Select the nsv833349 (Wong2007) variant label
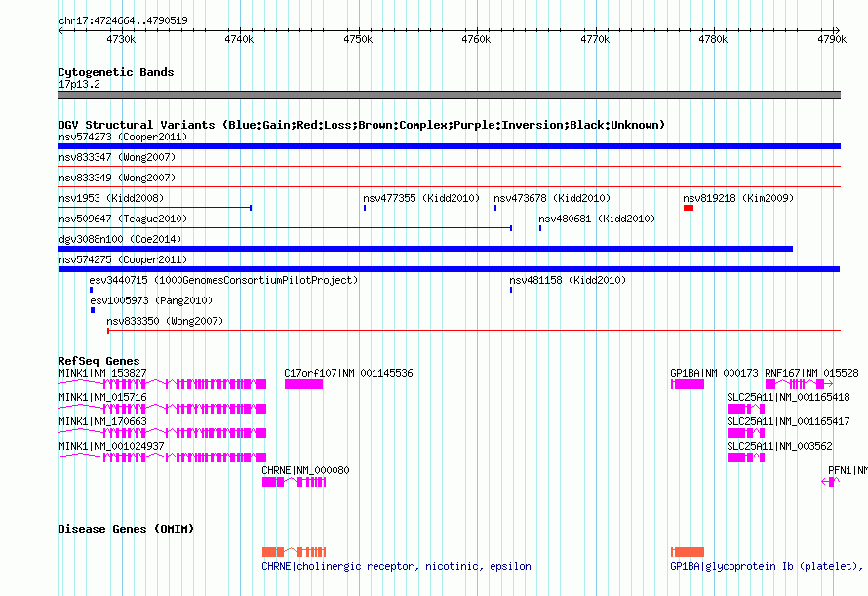This screenshot has height=596, width=868. [x=117, y=178]
